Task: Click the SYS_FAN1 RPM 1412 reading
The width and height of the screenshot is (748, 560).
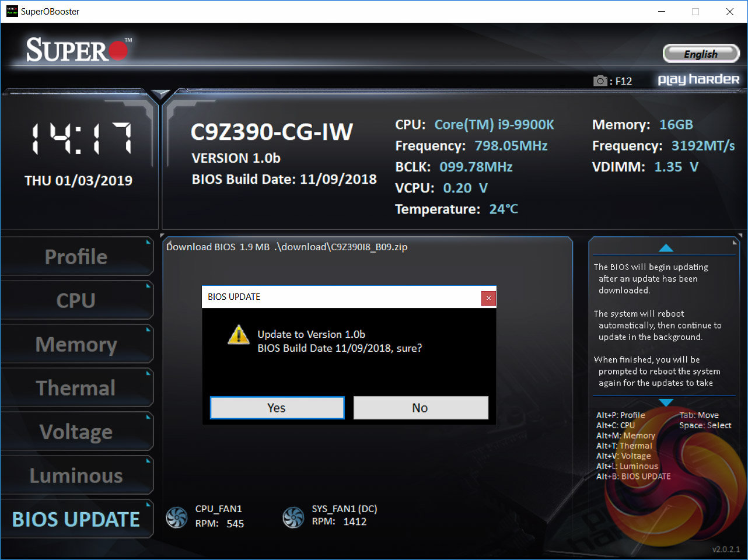Action: [x=339, y=521]
